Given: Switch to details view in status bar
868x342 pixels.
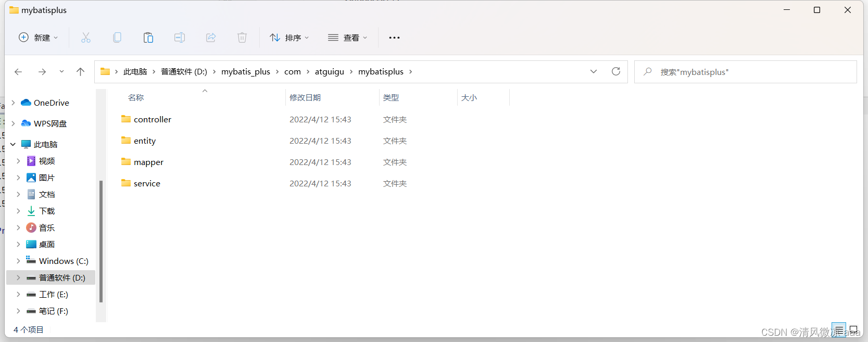Looking at the screenshot, I should click(839, 330).
